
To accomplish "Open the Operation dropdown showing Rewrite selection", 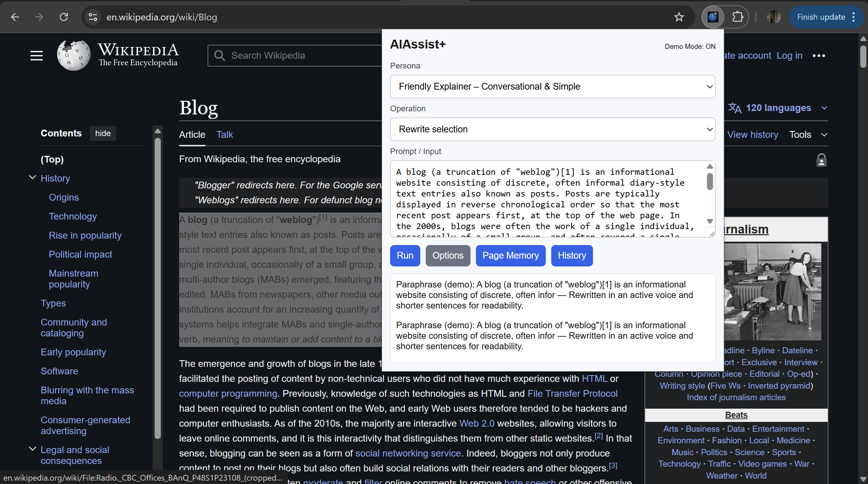I will coord(553,129).
